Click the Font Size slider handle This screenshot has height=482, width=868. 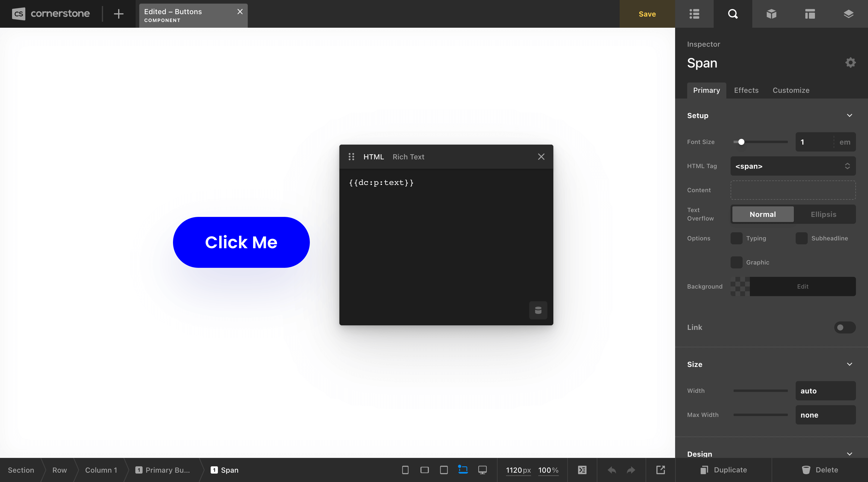point(741,142)
